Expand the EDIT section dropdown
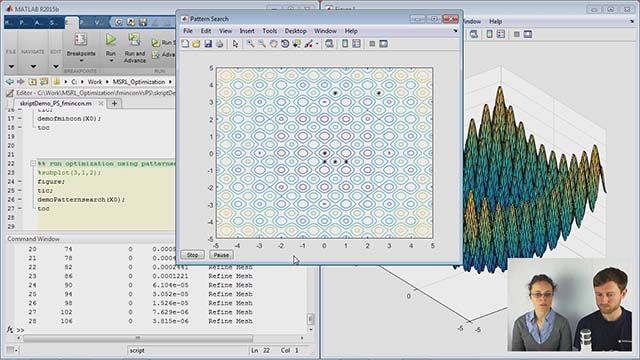Viewport: 640px width, 360px height. pos(56,67)
